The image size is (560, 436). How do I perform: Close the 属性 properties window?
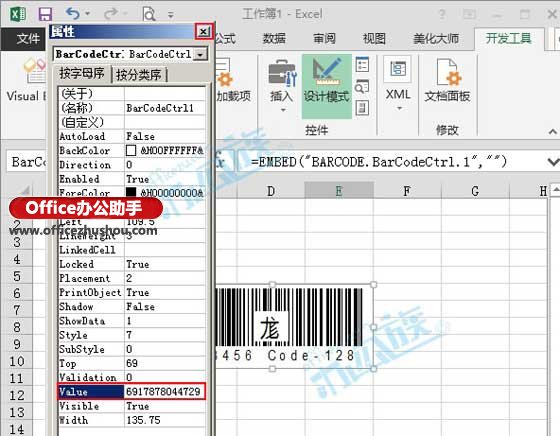click(204, 32)
